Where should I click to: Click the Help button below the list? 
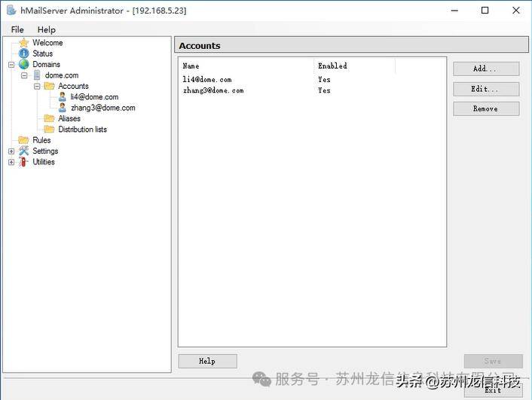tap(207, 362)
